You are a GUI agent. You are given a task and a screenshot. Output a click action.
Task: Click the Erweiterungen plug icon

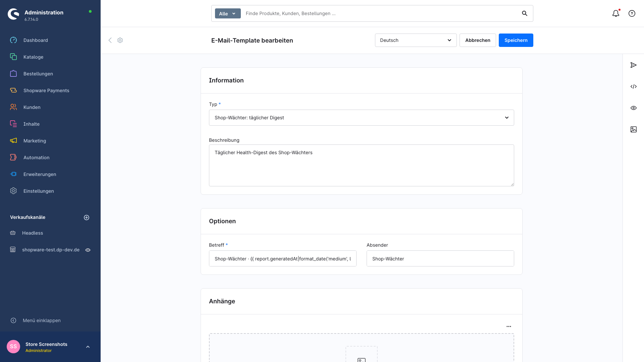point(13,174)
